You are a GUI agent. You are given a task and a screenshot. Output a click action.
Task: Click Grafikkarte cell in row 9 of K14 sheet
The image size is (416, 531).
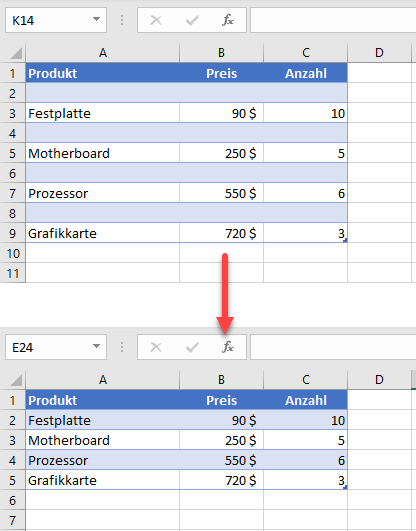(103, 233)
